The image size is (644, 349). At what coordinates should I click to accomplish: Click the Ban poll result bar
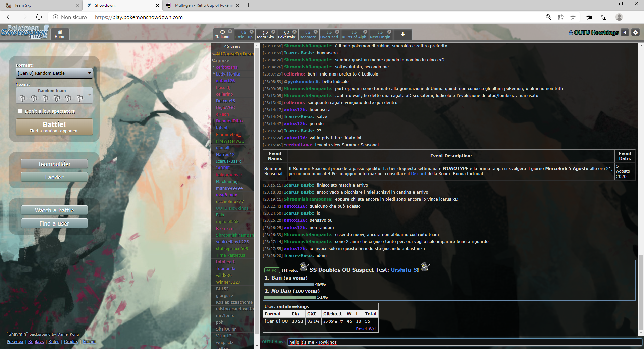click(x=289, y=284)
